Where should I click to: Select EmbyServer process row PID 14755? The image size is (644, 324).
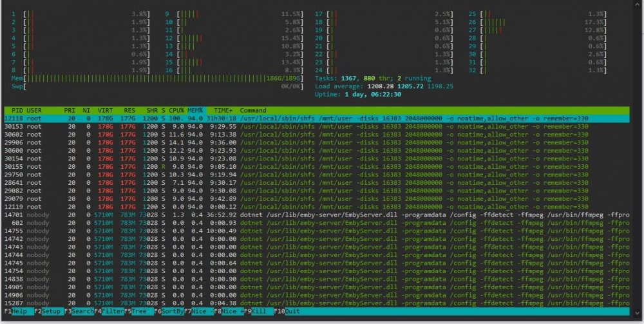point(316,231)
